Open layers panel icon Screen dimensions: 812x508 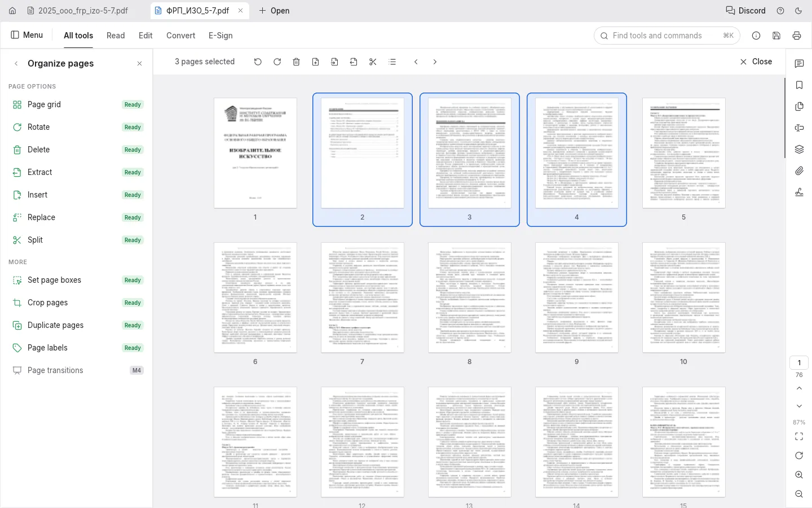click(799, 150)
